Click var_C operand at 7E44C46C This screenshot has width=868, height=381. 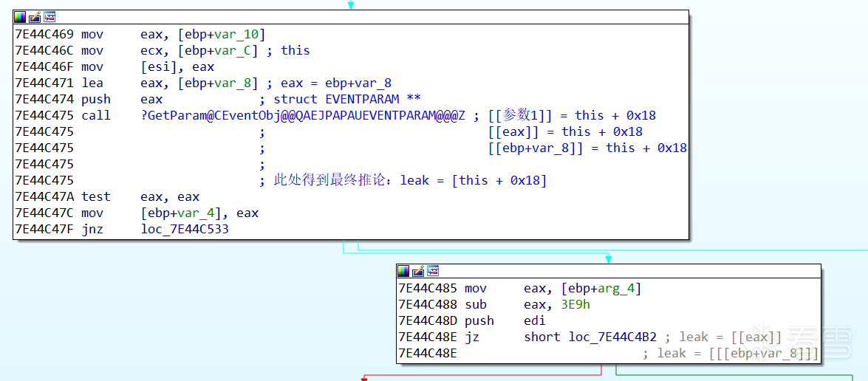[x=233, y=50]
